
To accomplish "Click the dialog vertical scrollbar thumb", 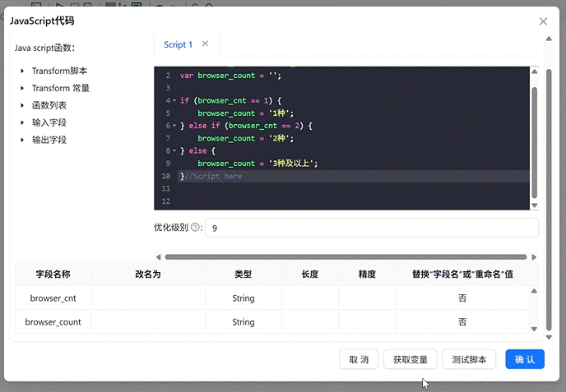I will [x=549, y=201].
